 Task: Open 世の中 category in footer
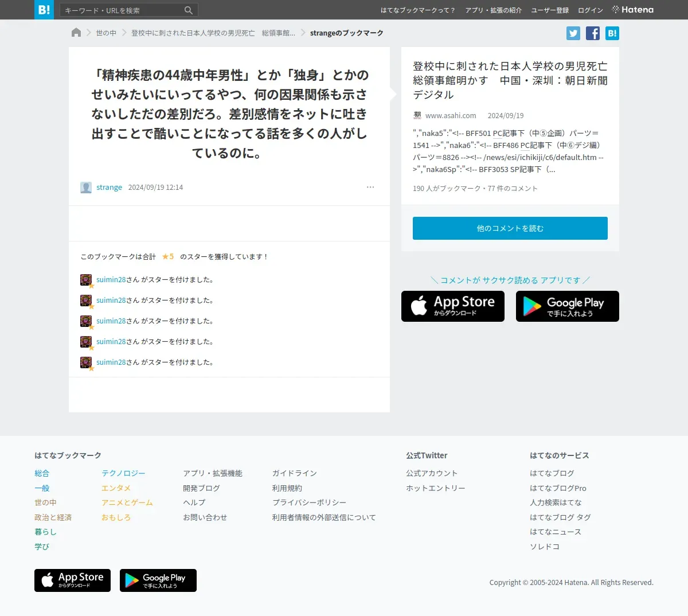(x=45, y=502)
